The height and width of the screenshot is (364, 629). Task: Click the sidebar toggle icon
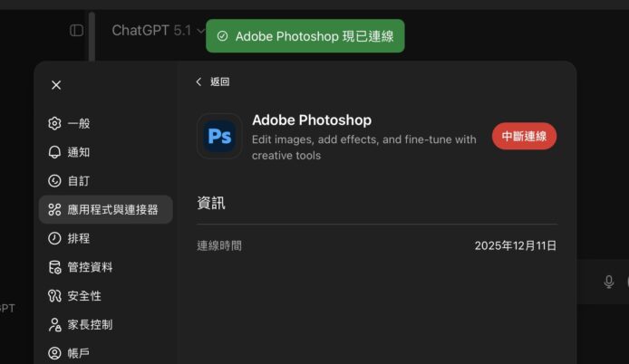(76, 30)
